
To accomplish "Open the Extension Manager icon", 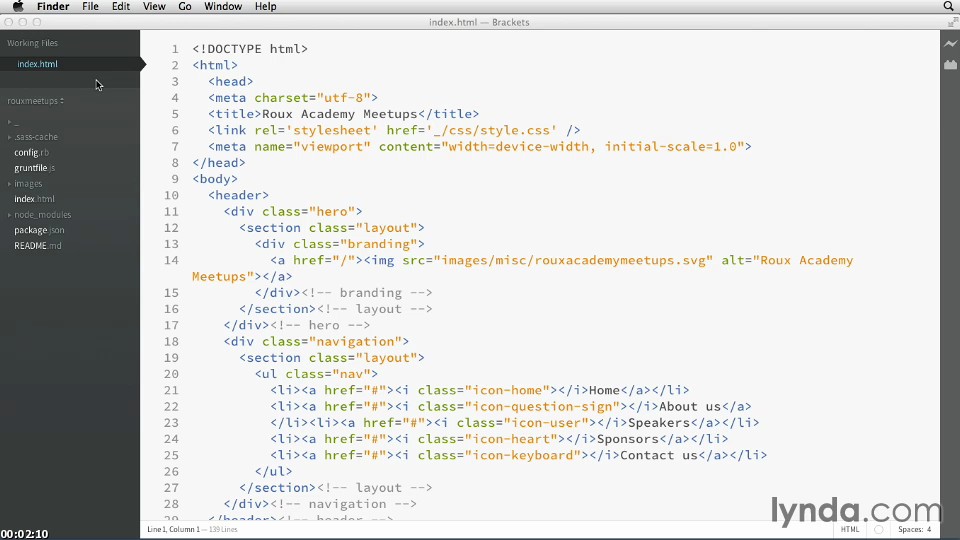I will coord(950,64).
